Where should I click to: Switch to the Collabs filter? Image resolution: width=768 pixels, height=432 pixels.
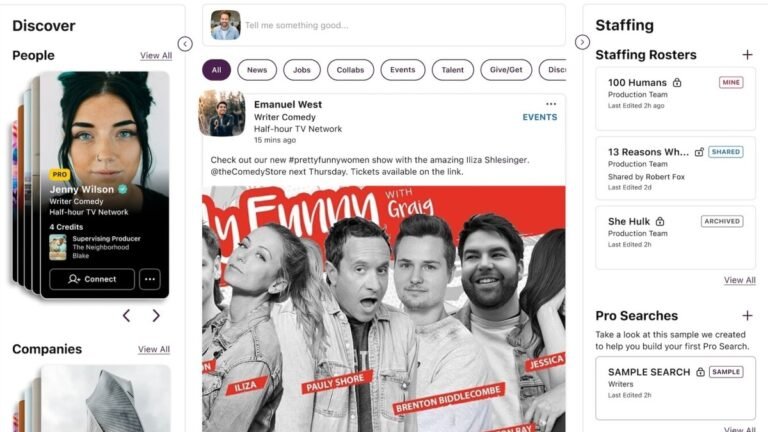[x=350, y=70]
